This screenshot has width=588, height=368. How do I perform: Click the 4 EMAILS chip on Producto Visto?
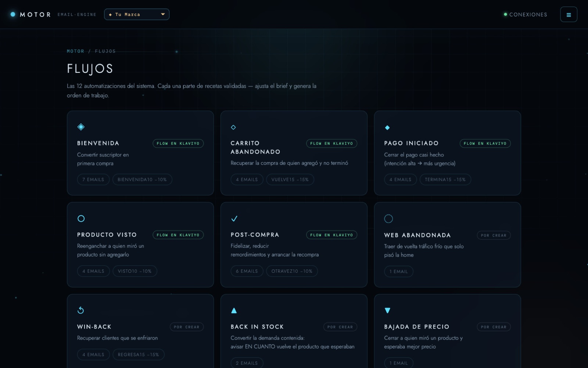[x=93, y=271]
